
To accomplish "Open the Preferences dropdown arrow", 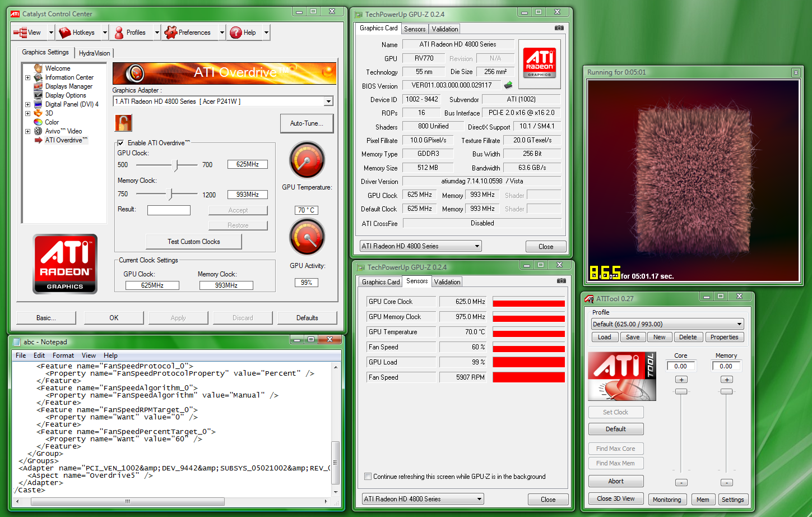I will coord(222,33).
